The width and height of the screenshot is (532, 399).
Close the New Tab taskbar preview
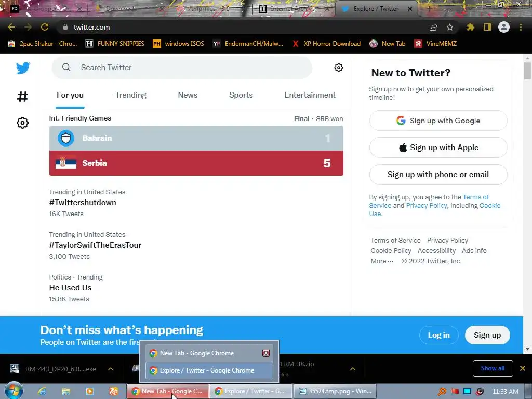(x=266, y=353)
